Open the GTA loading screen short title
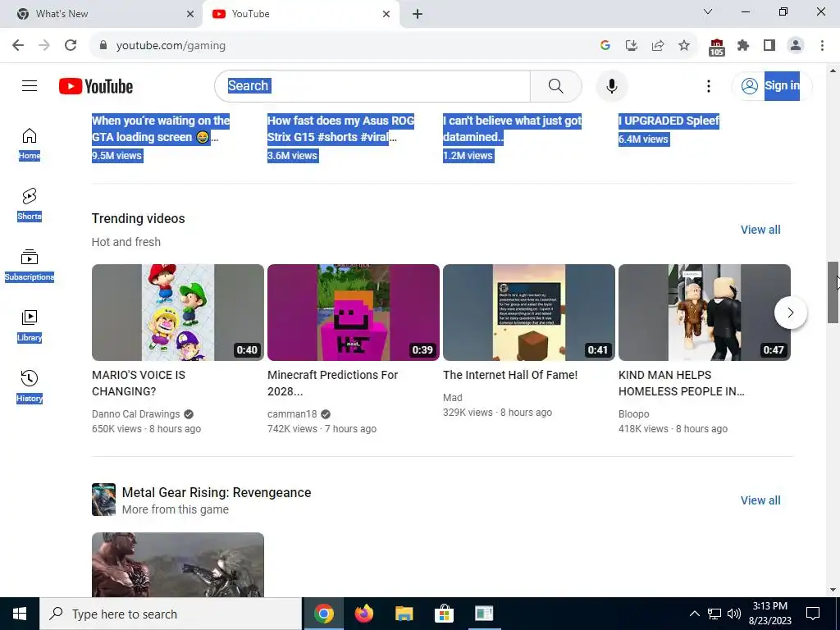The height and width of the screenshot is (630, 840). point(161,129)
